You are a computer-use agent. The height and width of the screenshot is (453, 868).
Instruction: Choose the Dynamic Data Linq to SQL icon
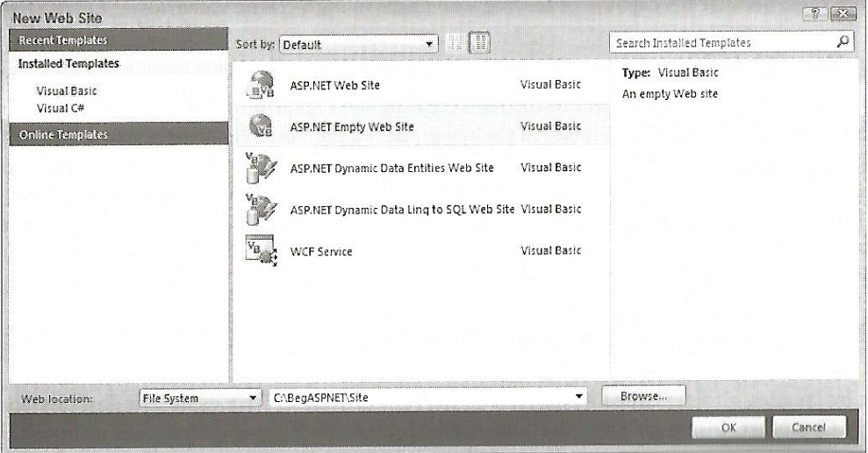click(x=260, y=209)
